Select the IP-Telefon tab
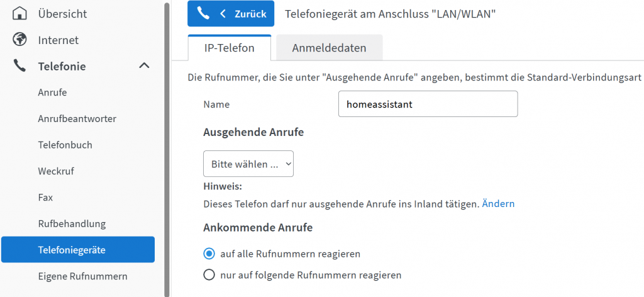The width and height of the screenshot is (644, 297). click(230, 48)
